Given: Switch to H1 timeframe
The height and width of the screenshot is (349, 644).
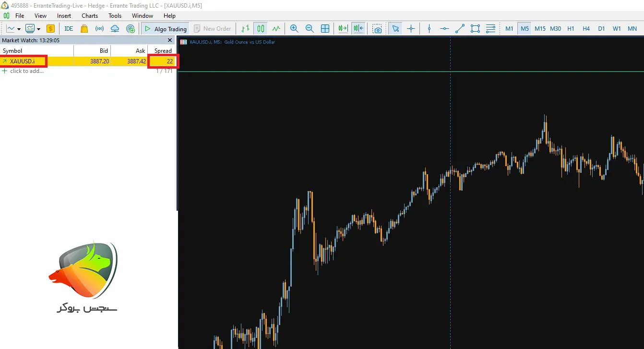Looking at the screenshot, I should 571,29.
